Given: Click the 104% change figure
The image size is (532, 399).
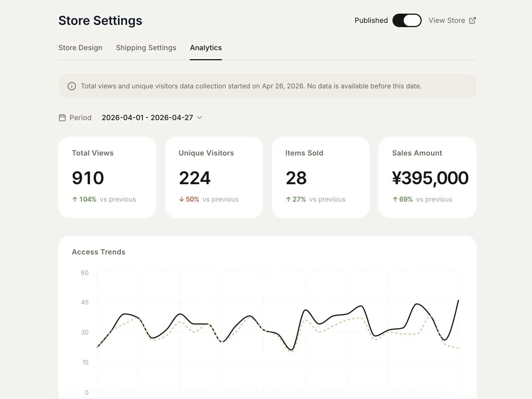Looking at the screenshot, I should click(88, 199).
